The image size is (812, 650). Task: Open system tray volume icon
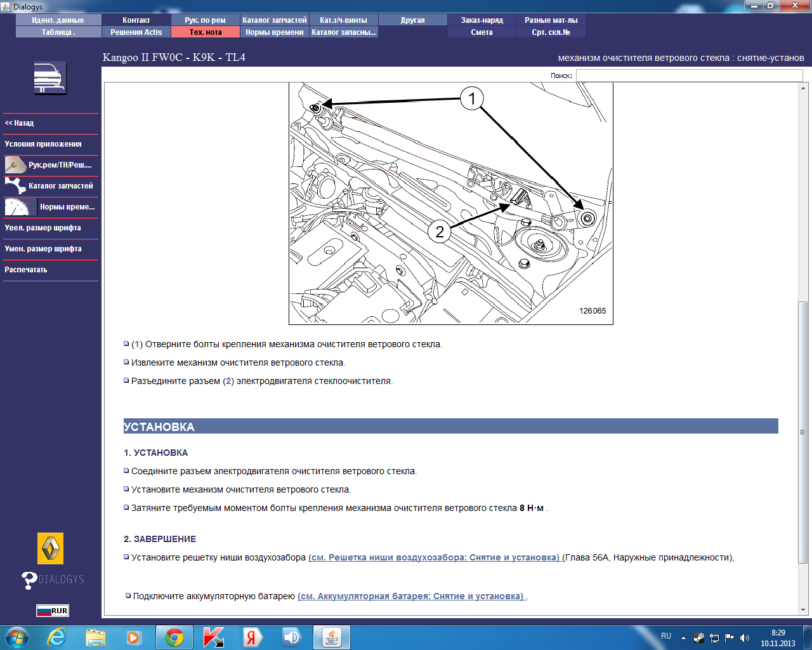[x=745, y=638]
